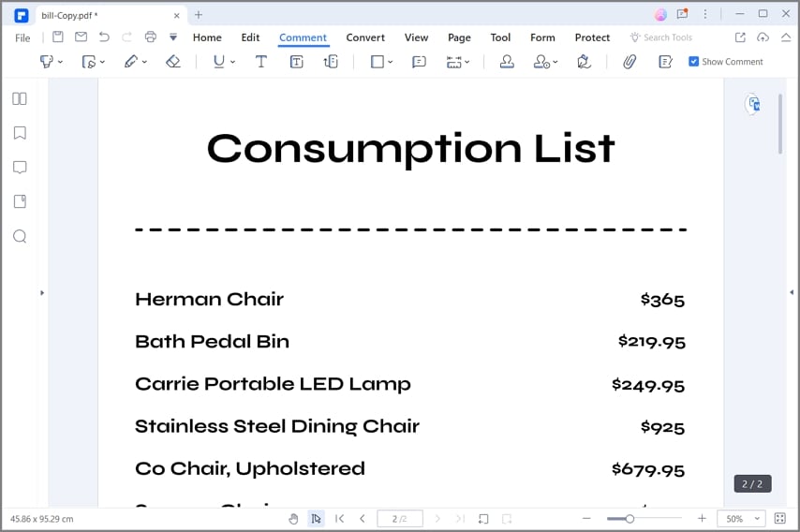The width and height of the screenshot is (800, 532).
Task: Collapse the ribbon with the up chevron
Action: [786, 37]
